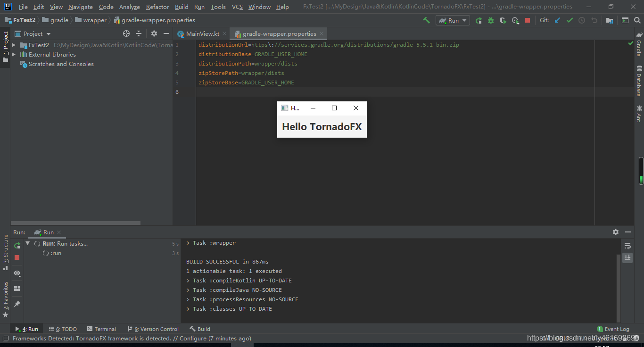Click the wrapper breadcrumb folder
This screenshot has height=347, width=644.
pyautogui.click(x=91, y=20)
